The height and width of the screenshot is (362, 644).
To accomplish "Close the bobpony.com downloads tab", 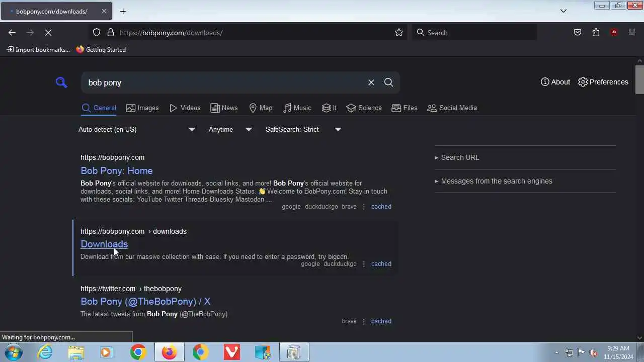I will click(104, 11).
